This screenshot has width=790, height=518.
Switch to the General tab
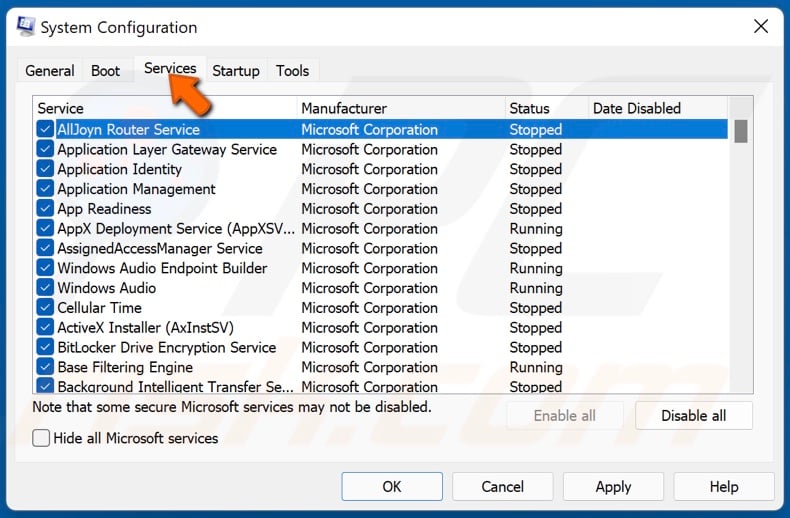(49, 71)
